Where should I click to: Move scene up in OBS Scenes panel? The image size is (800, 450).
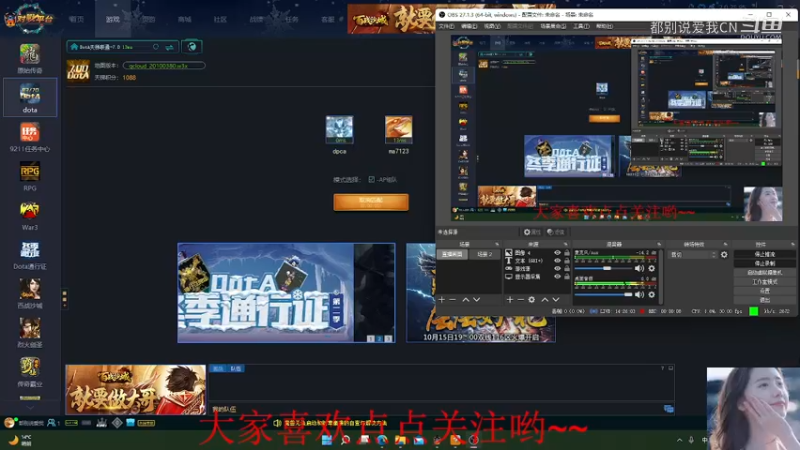click(465, 299)
